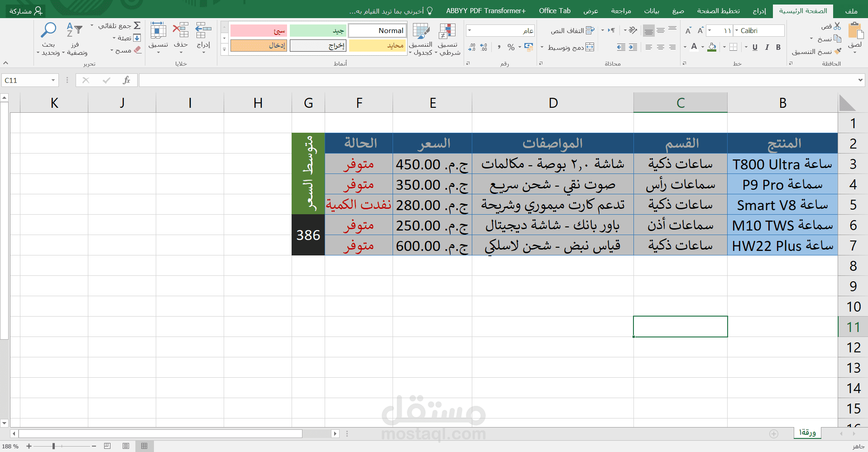Apply the Good (جيد) cell style
Image resolution: width=868 pixels, height=452 pixels.
[318, 30]
